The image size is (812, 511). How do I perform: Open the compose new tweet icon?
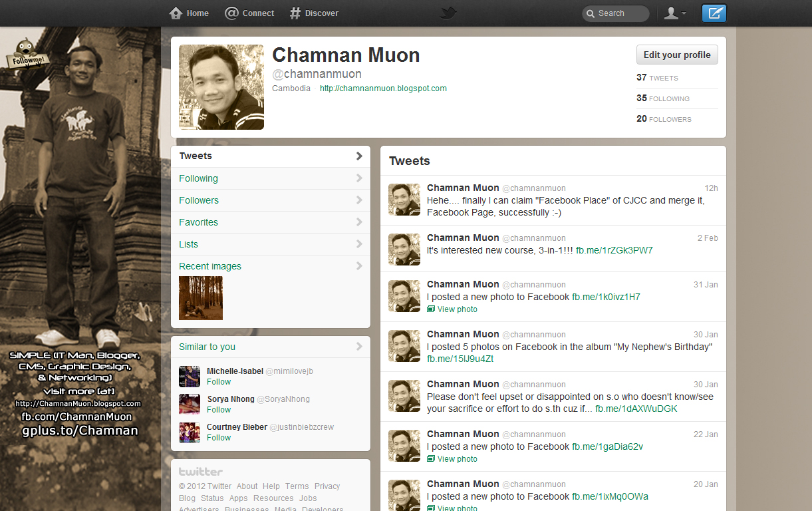point(714,13)
